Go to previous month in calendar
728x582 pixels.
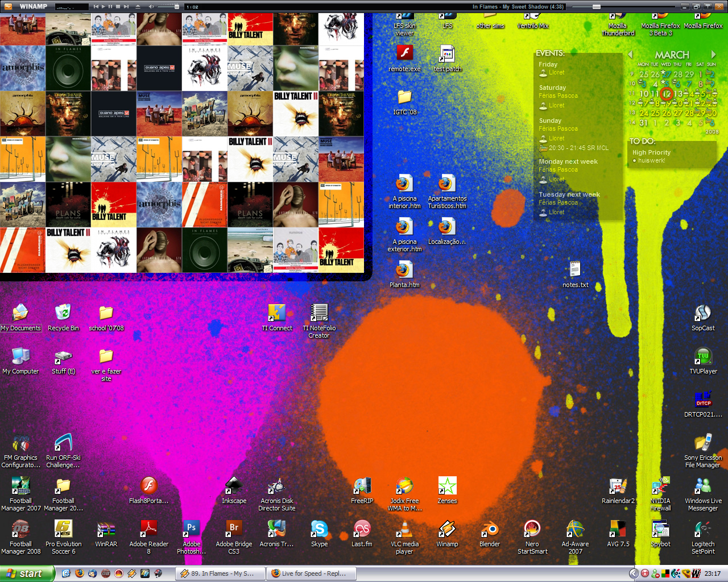[630, 55]
